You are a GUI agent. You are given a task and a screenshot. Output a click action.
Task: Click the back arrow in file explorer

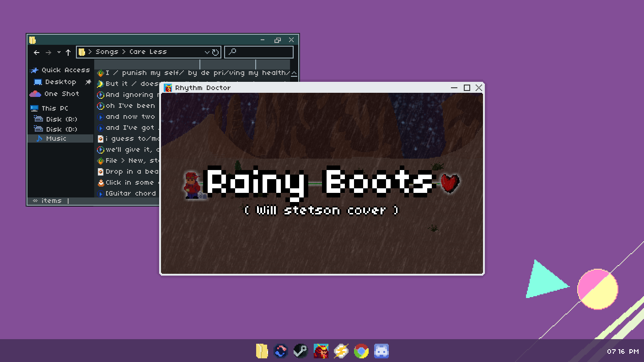click(37, 53)
